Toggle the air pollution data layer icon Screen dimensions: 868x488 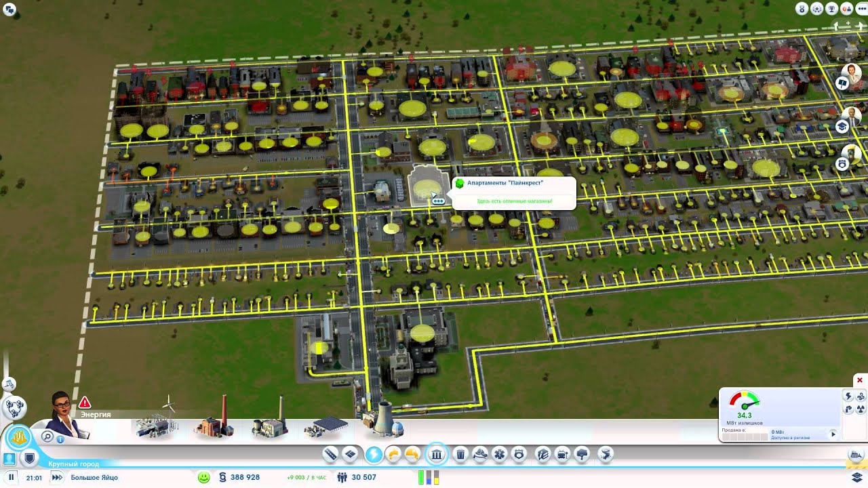click(x=848, y=409)
